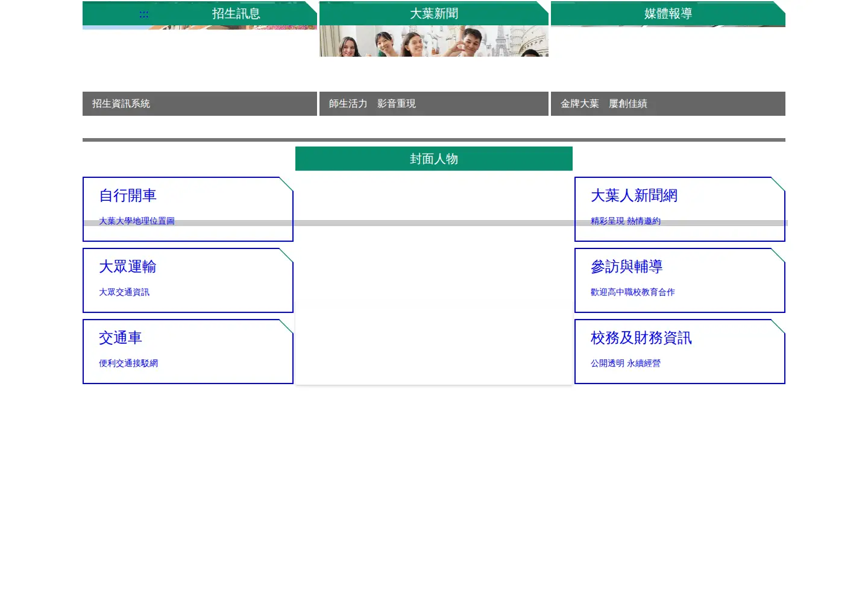868x603 pixels.
Task: Visit the 師生活力 影音重現 link
Action: pos(434,104)
